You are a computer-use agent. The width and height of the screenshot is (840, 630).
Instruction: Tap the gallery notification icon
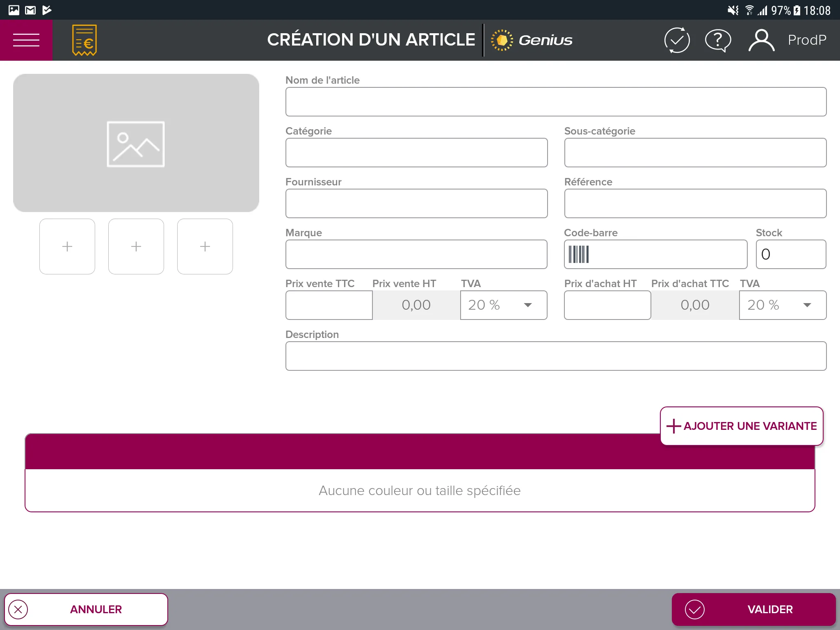point(14,10)
